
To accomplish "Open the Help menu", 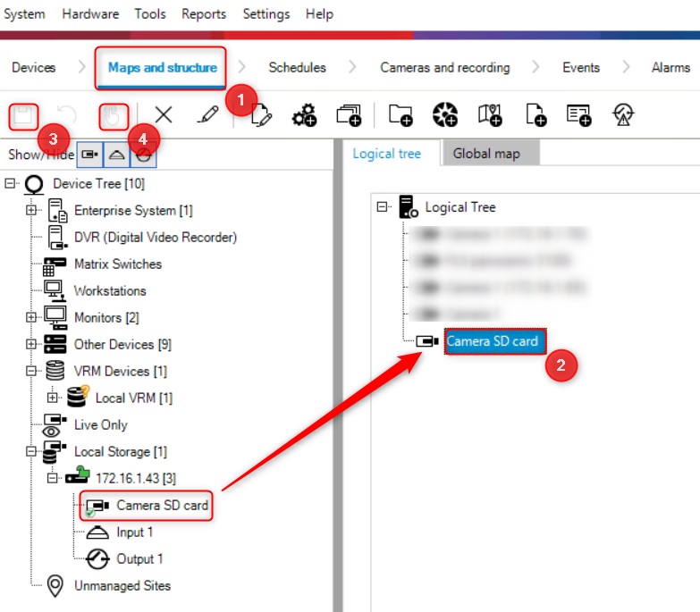I will (x=319, y=13).
